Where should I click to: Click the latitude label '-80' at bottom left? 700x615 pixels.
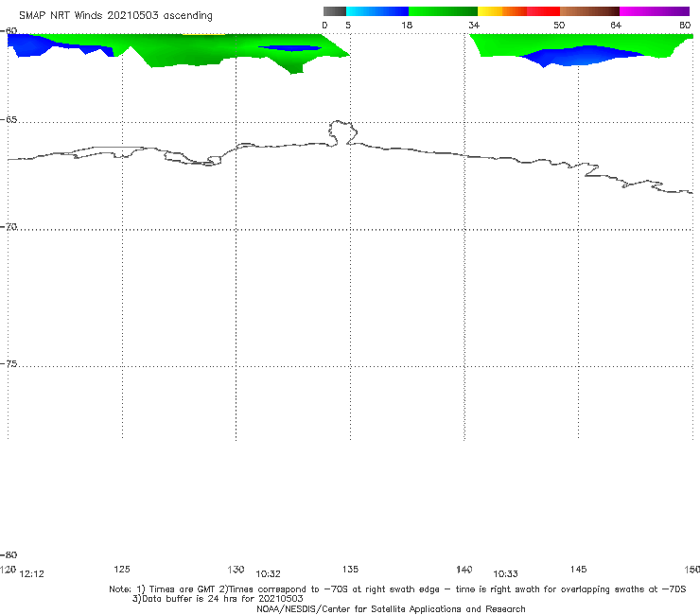[9, 554]
